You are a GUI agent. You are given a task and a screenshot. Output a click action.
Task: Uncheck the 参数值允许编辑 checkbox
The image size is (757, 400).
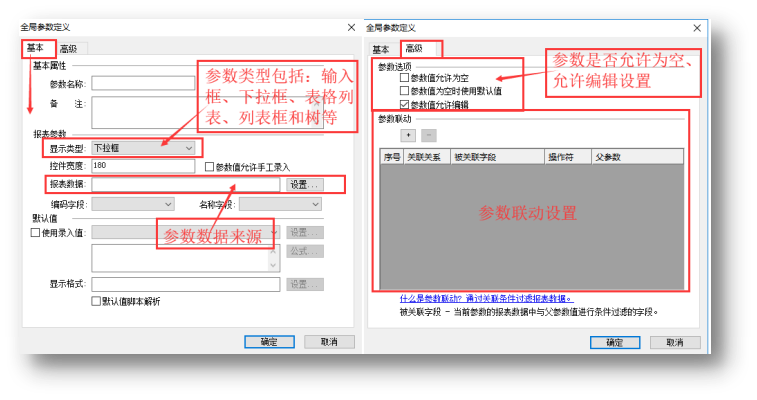(x=404, y=104)
